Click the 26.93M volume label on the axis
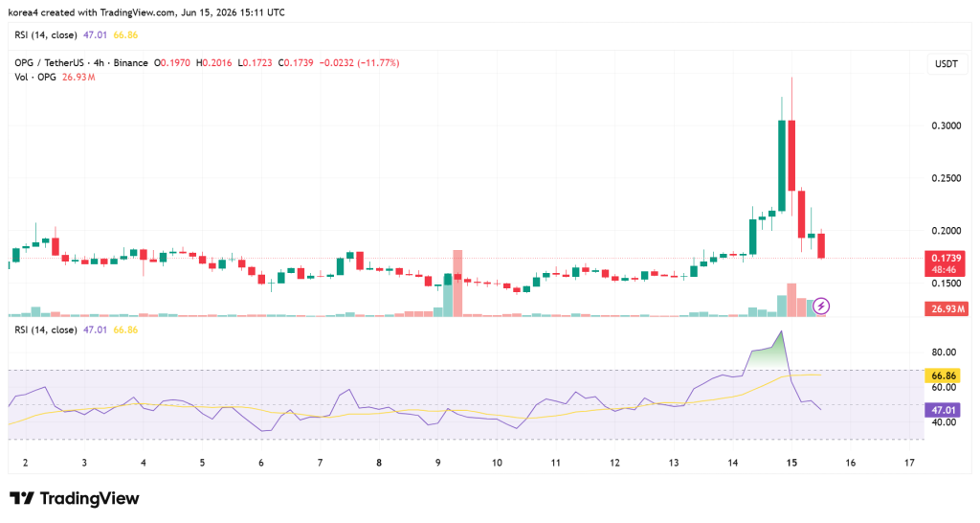 tap(945, 308)
